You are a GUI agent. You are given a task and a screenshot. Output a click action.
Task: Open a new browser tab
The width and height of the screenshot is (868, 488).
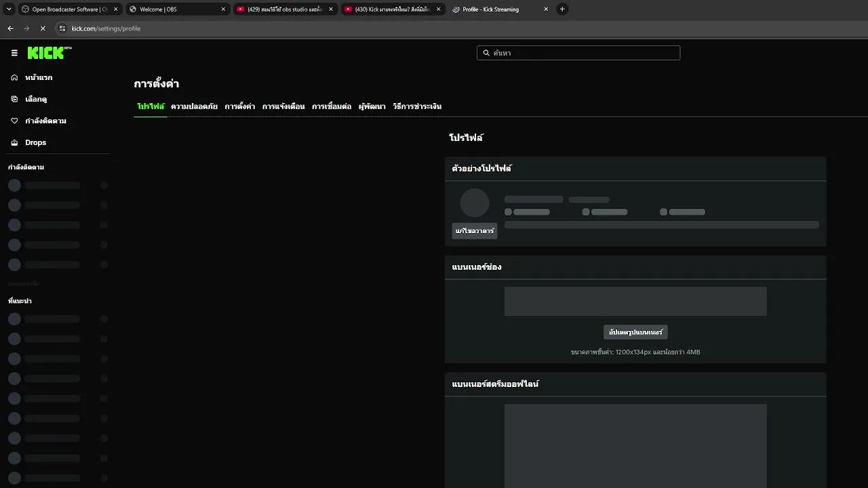point(562,9)
